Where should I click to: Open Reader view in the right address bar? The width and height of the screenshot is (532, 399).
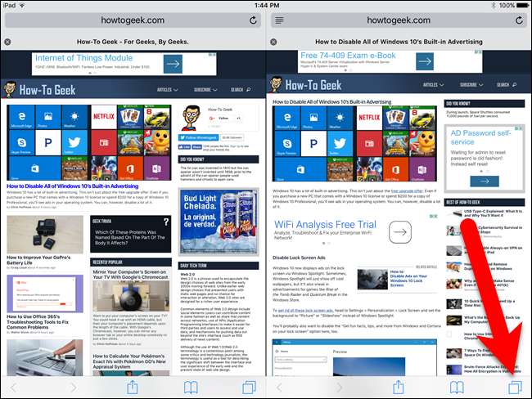click(x=279, y=18)
